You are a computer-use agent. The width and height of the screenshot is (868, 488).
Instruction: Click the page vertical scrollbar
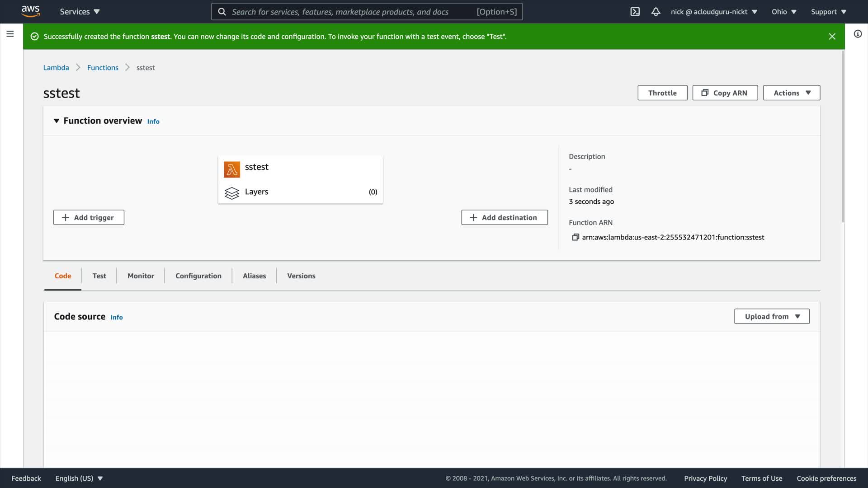pos(843,136)
